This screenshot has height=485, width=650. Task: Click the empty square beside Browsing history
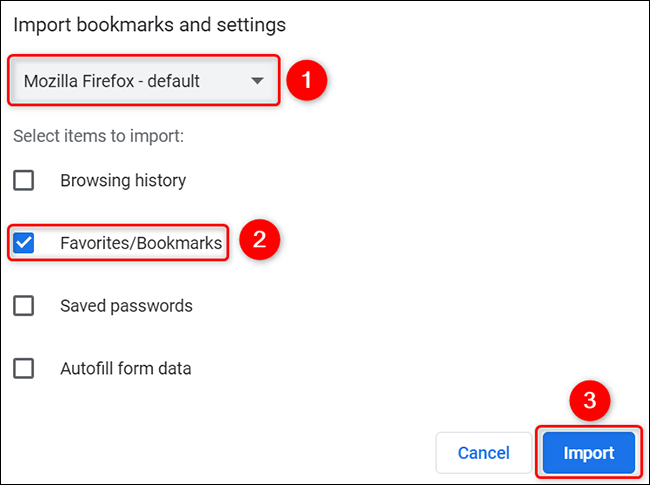click(x=23, y=181)
